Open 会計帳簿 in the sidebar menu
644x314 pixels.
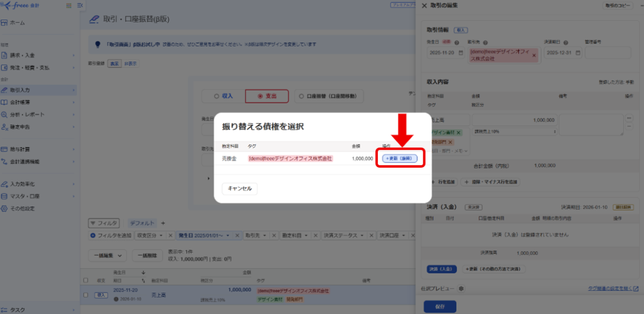tap(38, 102)
